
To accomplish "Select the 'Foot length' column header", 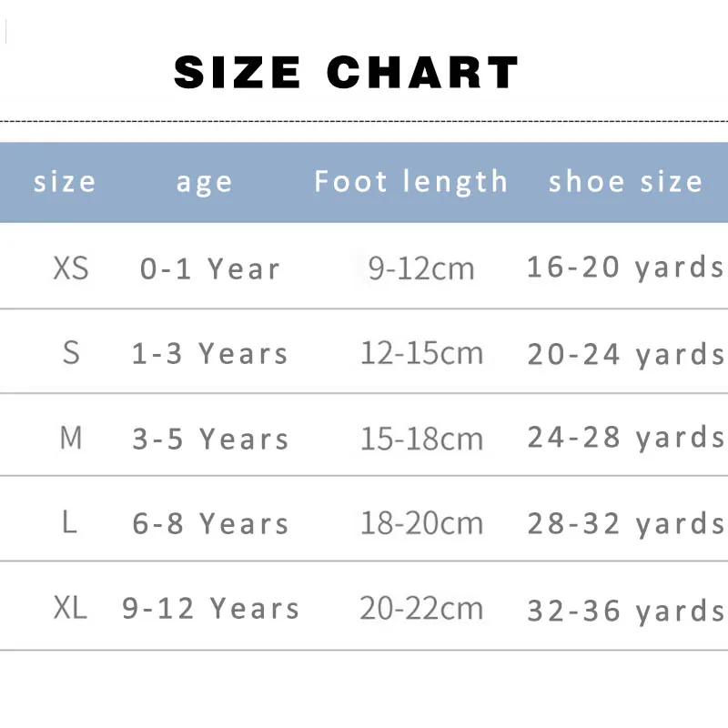I will tap(411, 182).
